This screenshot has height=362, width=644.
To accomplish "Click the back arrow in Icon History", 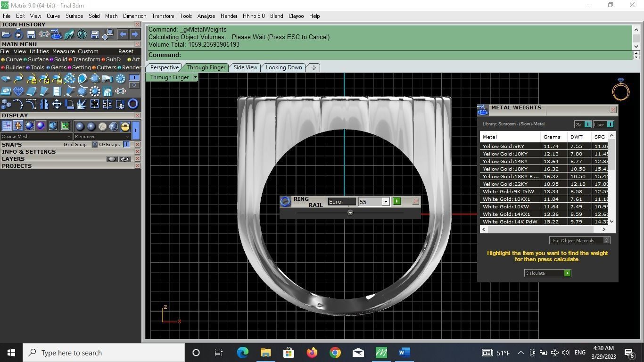I will (x=123, y=34).
